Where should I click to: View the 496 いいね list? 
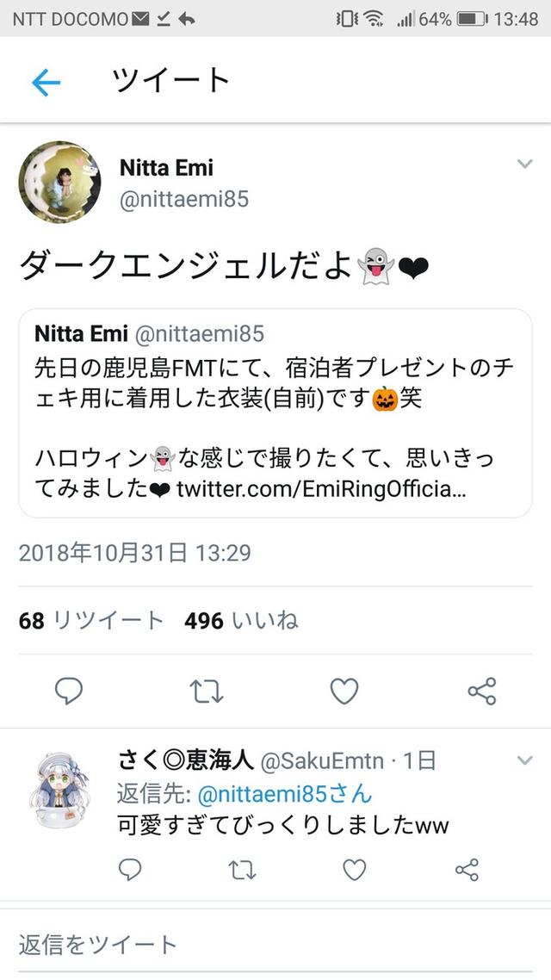(241, 620)
